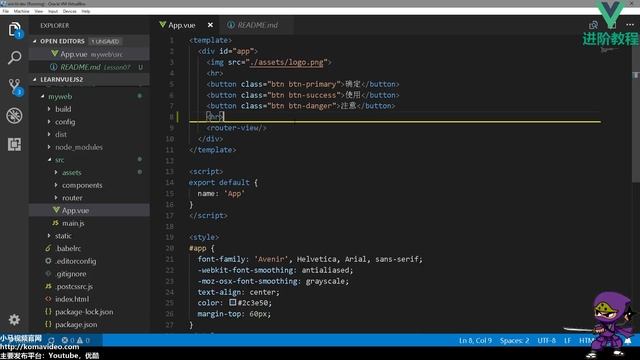Switch to the App.vue tab
This screenshot has width=640, height=360.
[182, 25]
